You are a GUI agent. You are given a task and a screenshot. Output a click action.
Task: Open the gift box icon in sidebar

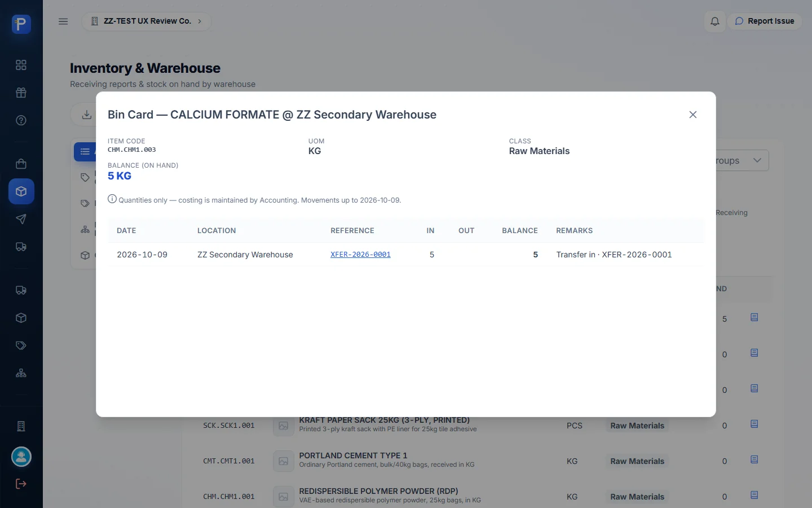[x=21, y=93]
